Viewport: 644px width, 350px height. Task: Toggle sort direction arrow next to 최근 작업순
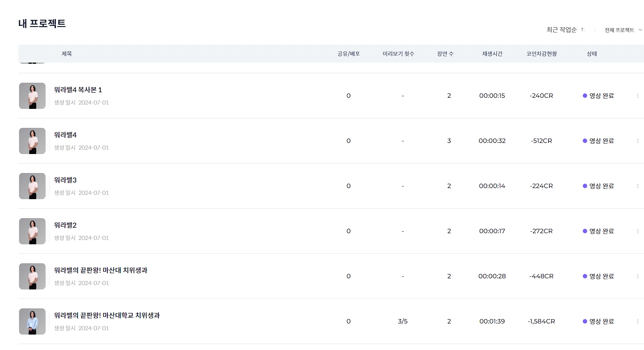(x=583, y=30)
